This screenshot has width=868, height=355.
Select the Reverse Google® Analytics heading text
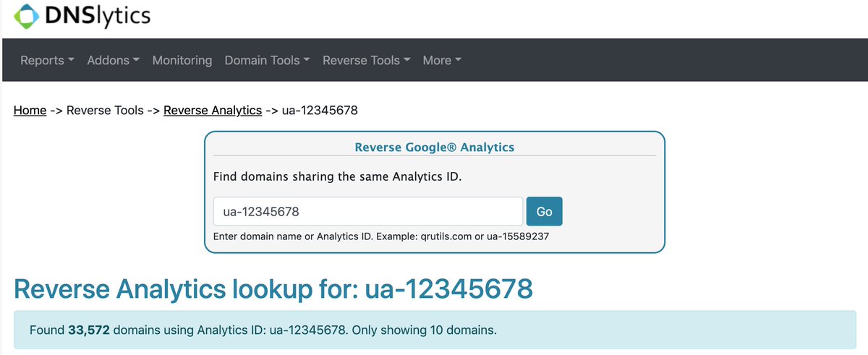[x=435, y=147]
